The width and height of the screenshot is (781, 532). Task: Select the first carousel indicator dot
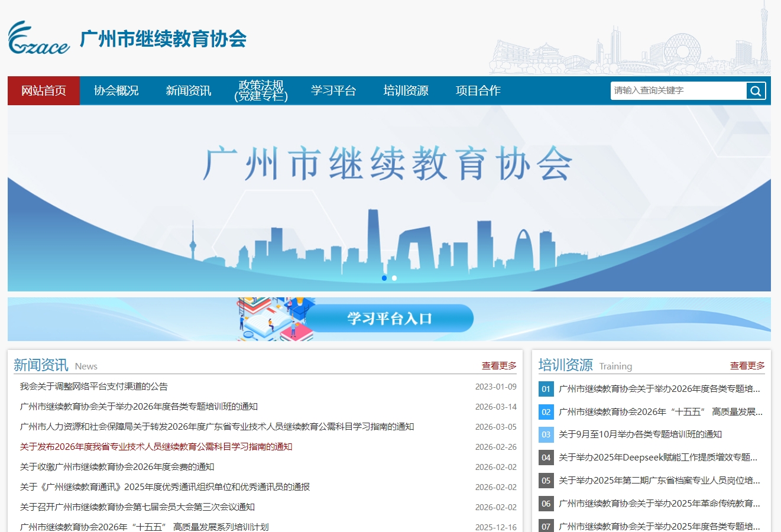384,278
